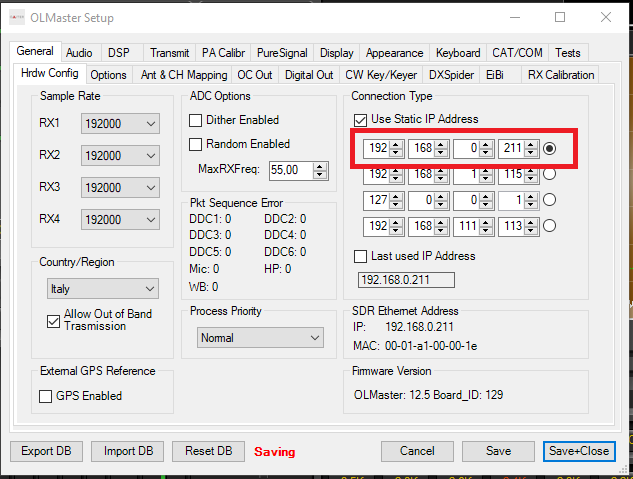
Task: Switch to the PureSignal tab
Action: pyautogui.click(x=282, y=53)
